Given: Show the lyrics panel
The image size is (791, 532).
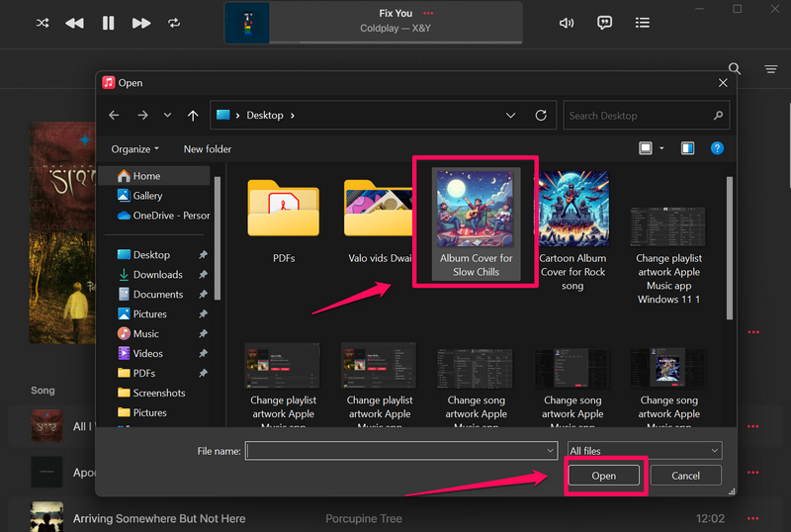Looking at the screenshot, I should tap(604, 23).
